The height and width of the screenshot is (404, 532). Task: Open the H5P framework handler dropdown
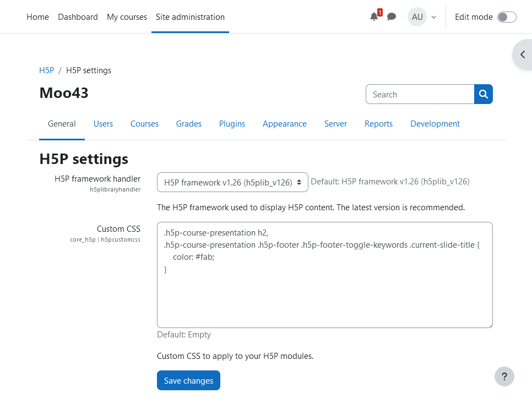click(x=232, y=182)
